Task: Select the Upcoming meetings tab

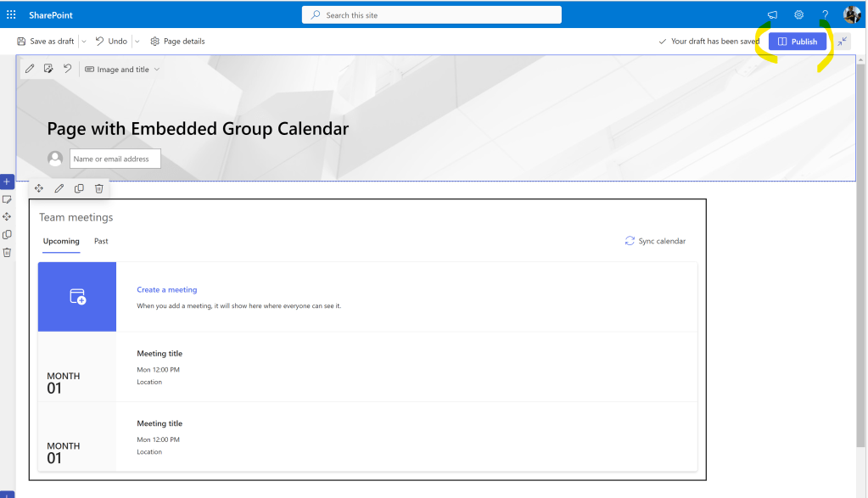Action: (61, 241)
